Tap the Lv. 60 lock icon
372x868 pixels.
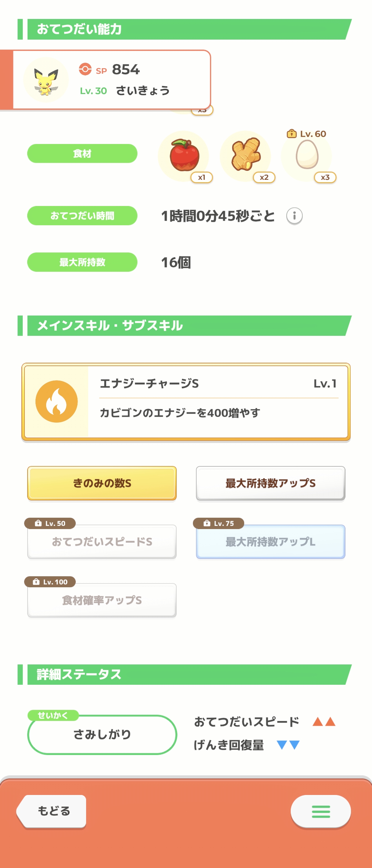click(x=291, y=134)
